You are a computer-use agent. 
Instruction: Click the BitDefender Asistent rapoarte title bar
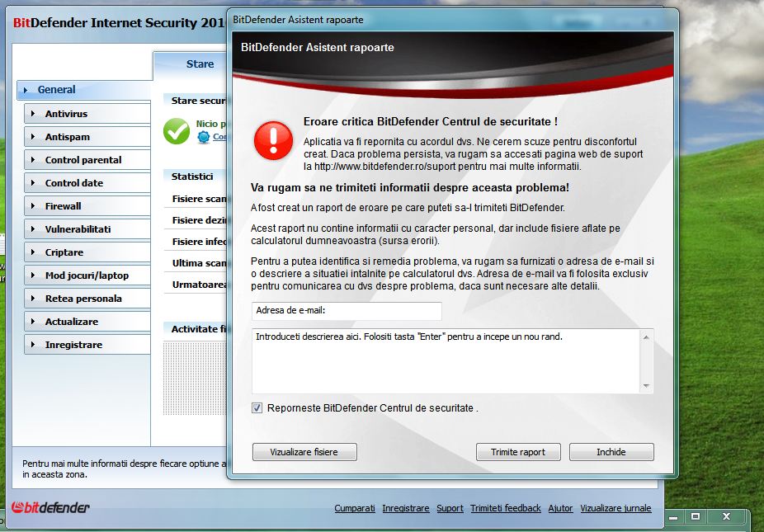coord(452,20)
